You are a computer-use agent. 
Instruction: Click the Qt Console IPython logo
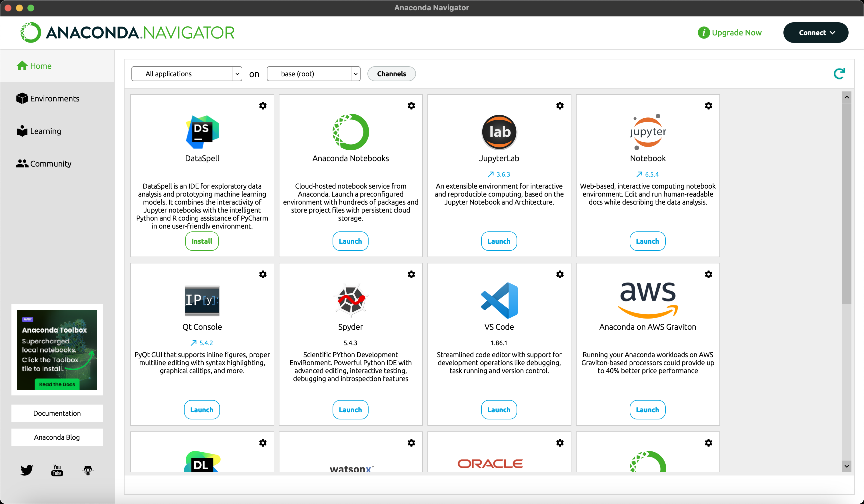click(202, 300)
